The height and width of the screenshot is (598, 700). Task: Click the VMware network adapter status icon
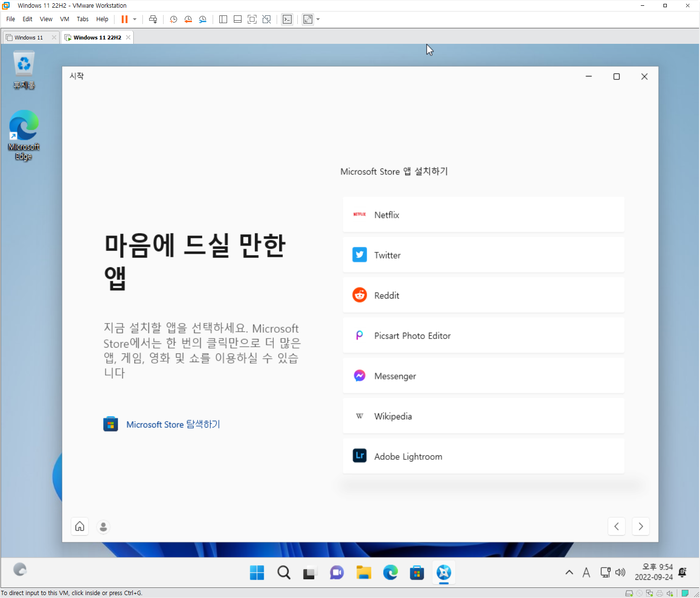click(649, 593)
